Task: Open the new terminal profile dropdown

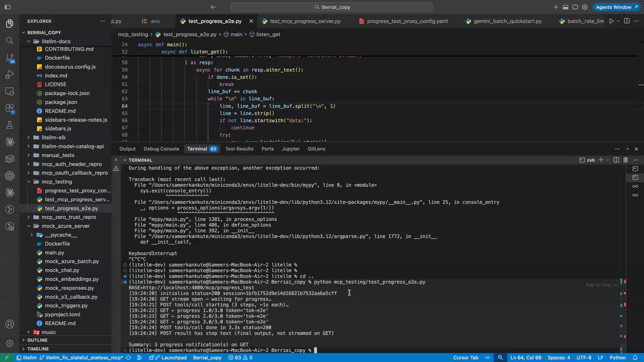Action: (x=607, y=160)
